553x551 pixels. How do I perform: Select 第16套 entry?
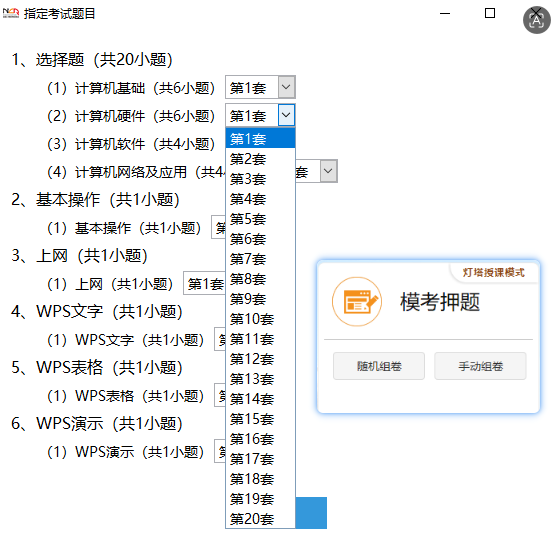click(x=260, y=439)
